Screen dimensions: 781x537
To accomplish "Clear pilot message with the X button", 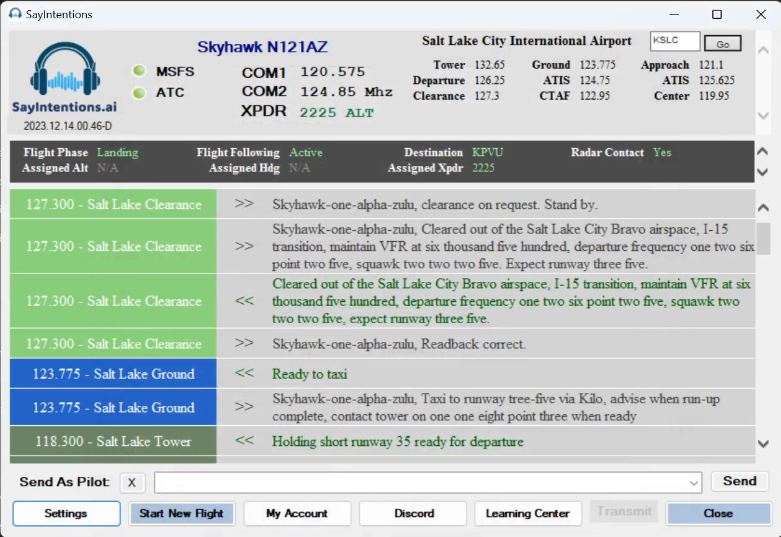I will point(131,482).
